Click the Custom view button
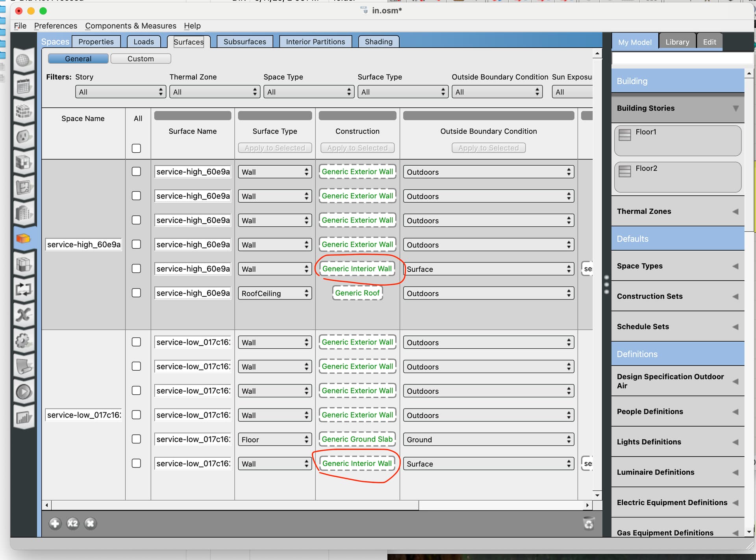 click(x=141, y=59)
